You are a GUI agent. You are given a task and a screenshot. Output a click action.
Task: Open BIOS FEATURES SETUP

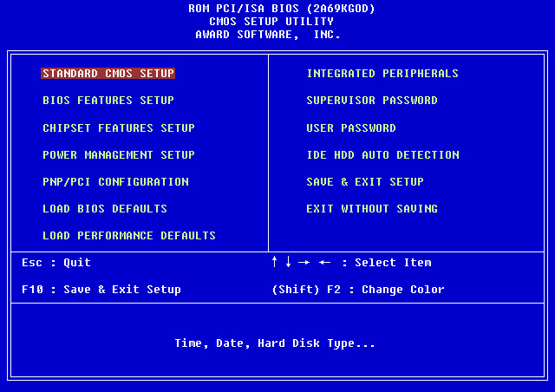coord(108,101)
